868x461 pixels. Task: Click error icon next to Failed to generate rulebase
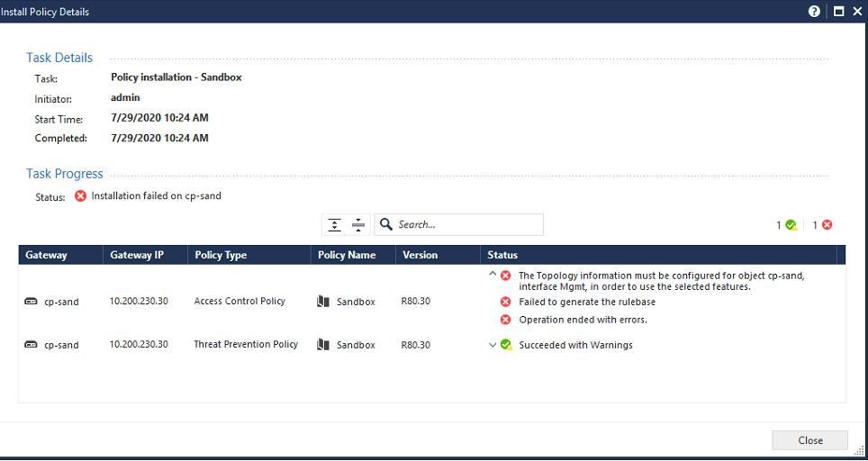[505, 303]
